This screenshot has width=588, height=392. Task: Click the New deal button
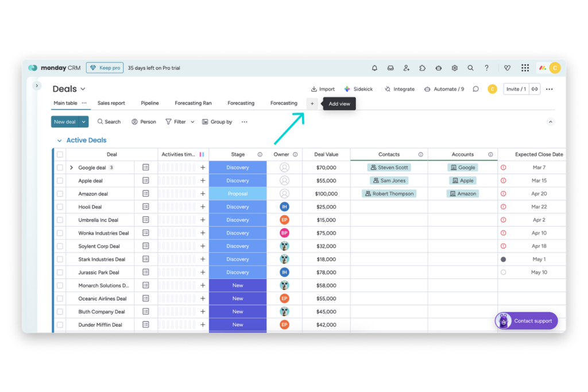65,122
